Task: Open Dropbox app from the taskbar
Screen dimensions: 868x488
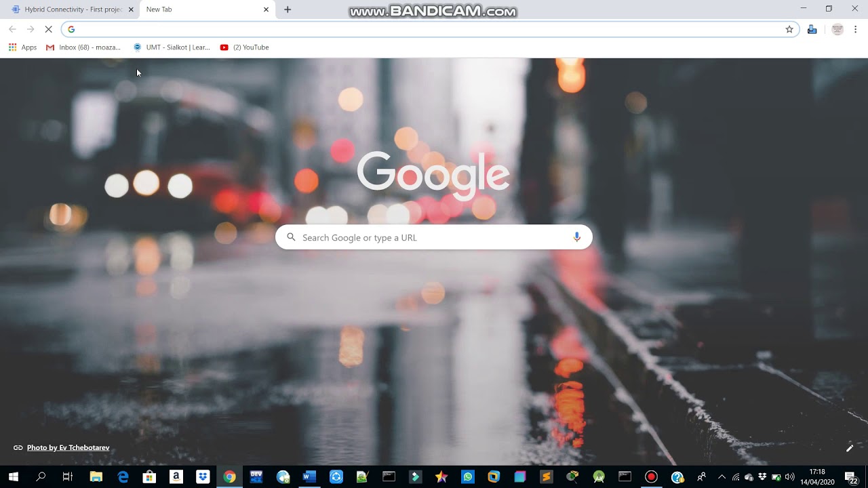Action: pyautogui.click(x=203, y=476)
